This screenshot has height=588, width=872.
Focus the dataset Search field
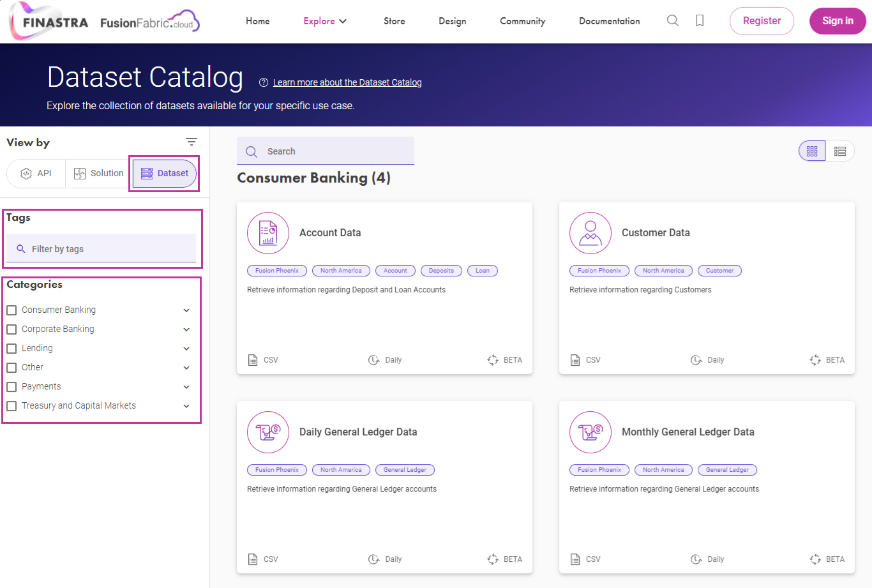pyautogui.click(x=326, y=151)
